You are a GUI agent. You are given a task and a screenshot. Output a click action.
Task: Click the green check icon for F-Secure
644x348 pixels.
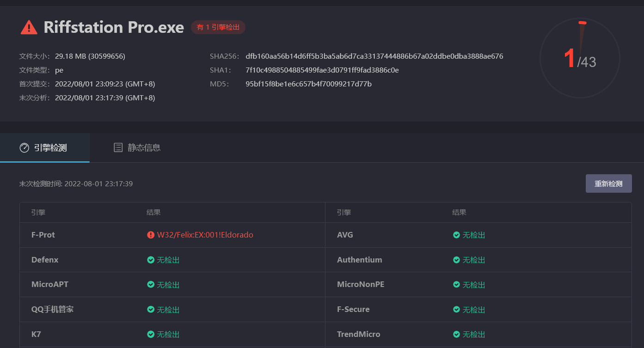456,309
